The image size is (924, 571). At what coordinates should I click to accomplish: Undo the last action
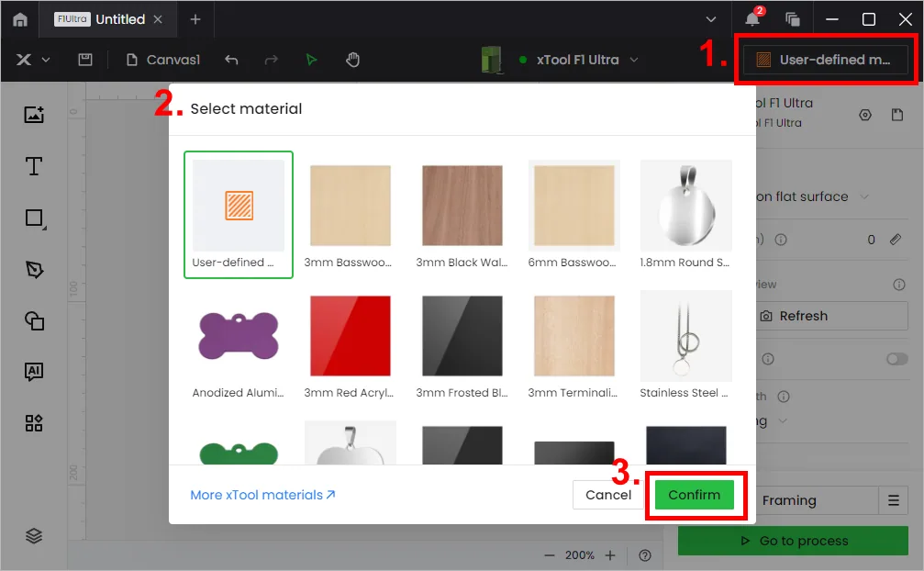click(231, 60)
